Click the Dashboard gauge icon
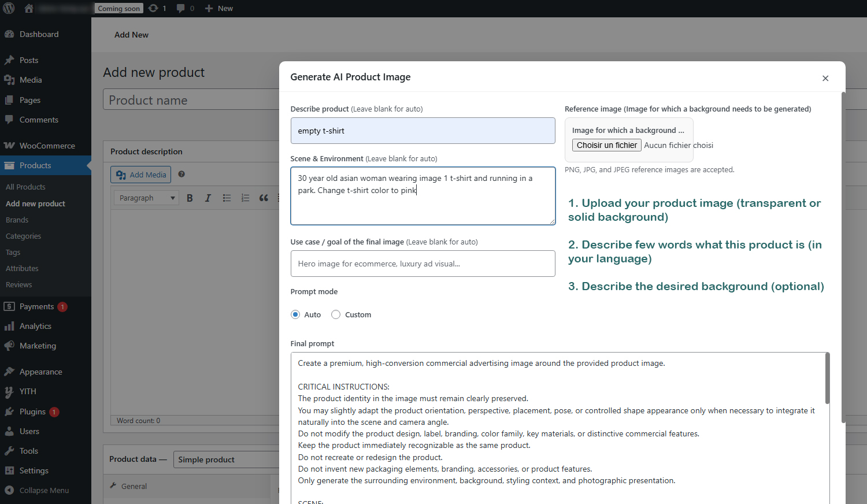The image size is (867, 504). tap(9, 34)
